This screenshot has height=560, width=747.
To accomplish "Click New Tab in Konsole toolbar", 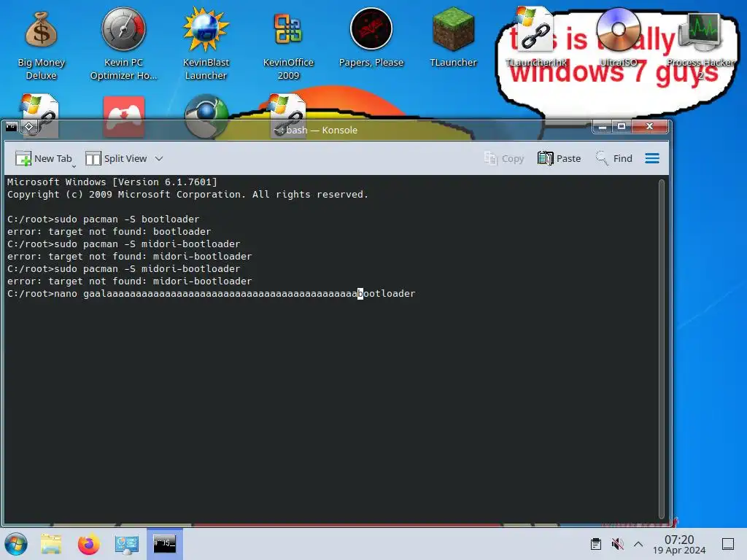I will [43, 158].
